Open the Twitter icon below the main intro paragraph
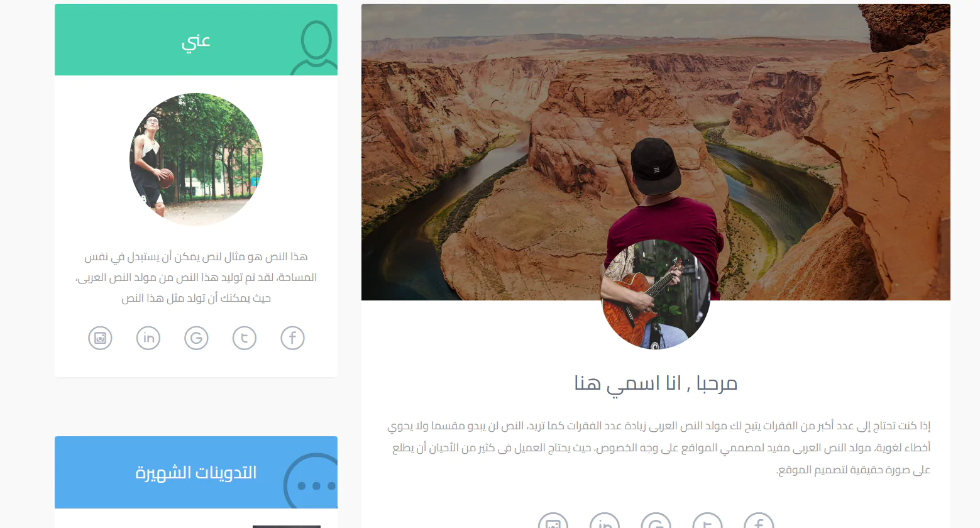980x528 pixels. 707,521
